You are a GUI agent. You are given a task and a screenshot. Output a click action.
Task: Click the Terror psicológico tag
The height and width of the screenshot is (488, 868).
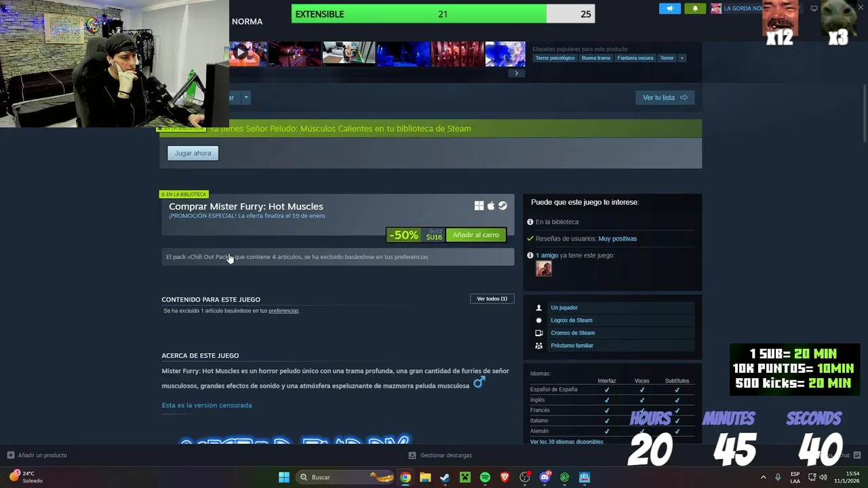click(555, 58)
